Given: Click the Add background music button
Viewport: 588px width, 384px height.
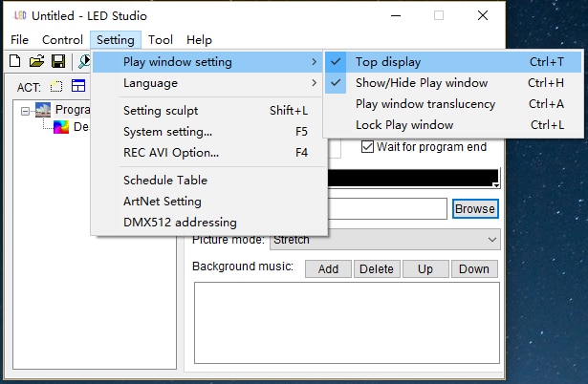Looking at the screenshot, I should (x=328, y=269).
